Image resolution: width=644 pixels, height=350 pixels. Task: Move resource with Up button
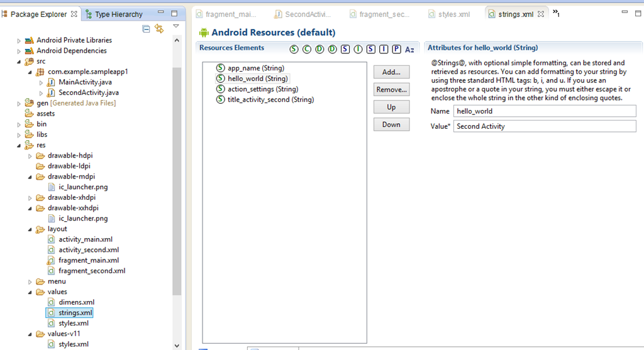pos(391,107)
